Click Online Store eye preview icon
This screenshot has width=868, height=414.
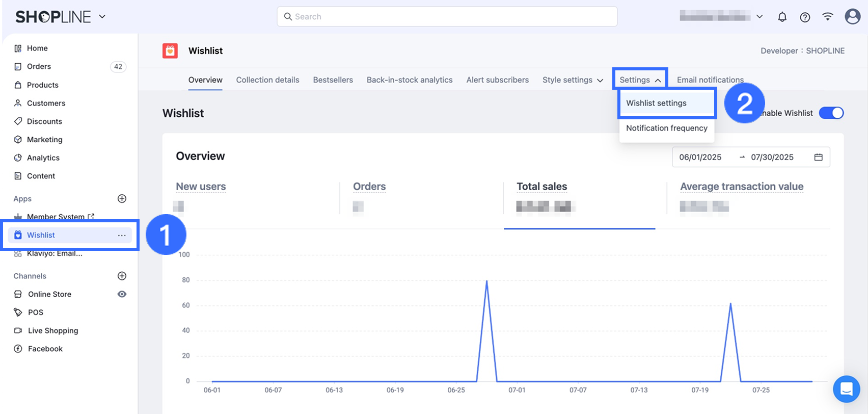(x=122, y=294)
